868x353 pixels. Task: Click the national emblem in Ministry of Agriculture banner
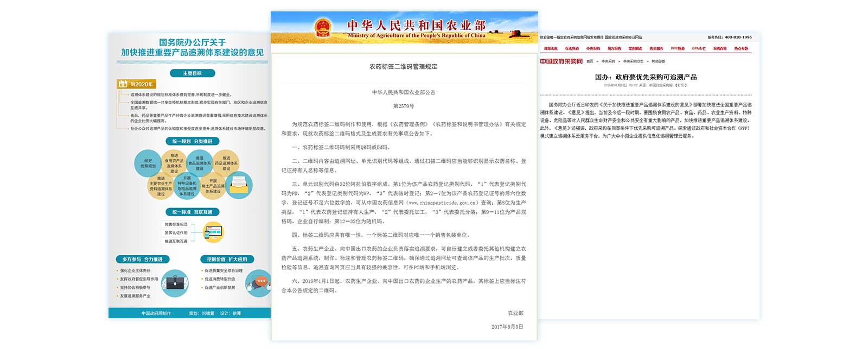[x=323, y=28]
